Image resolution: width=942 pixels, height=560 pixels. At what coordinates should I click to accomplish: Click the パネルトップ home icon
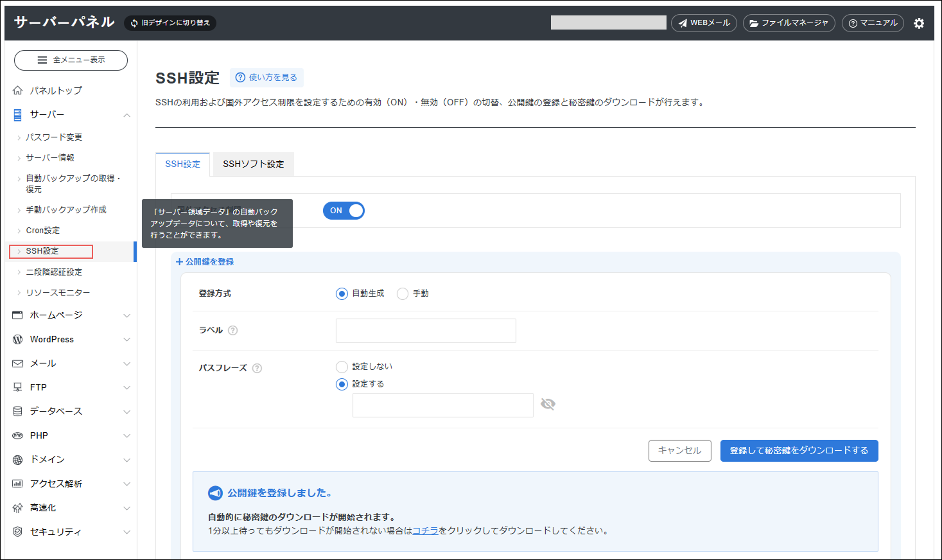(x=18, y=91)
